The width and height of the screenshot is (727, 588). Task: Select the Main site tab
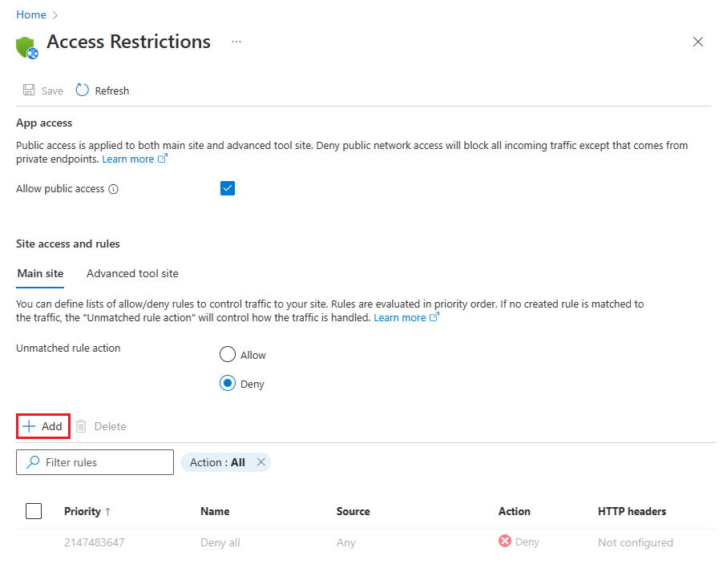(x=40, y=273)
